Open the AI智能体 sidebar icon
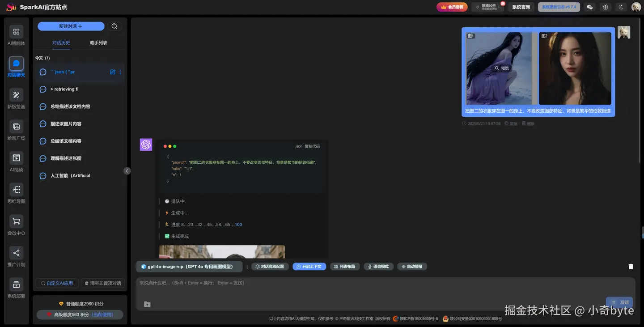 click(16, 32)
